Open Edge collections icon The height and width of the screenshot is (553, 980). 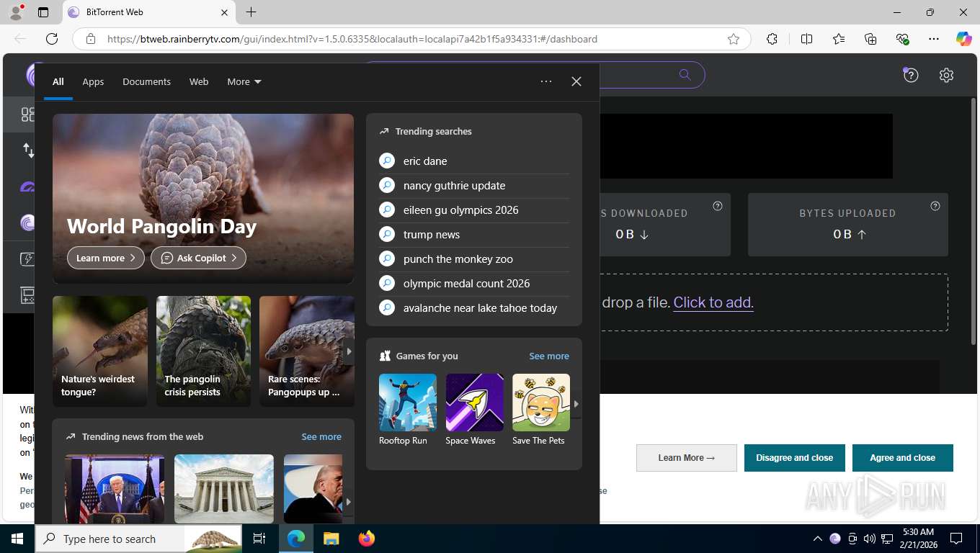click(x=870, y=39)
